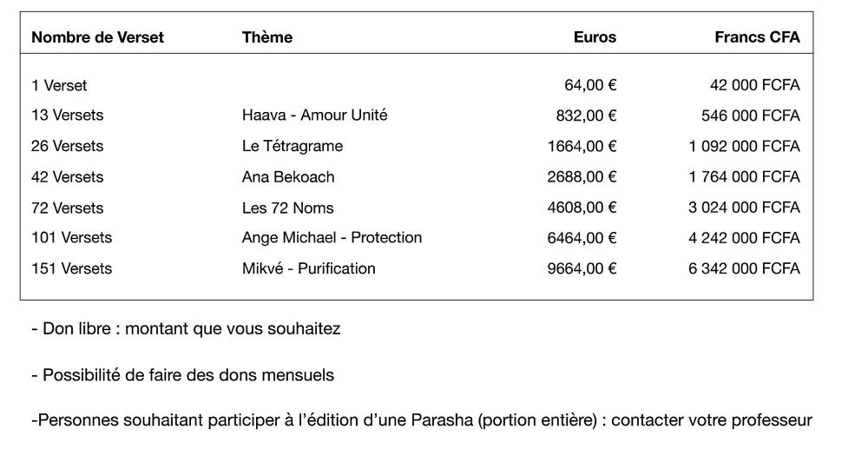Select the 3 024 000 FCFA amount
Image resolution: width=868 pixels, height=469 pixels.
(x=744, y=208)
